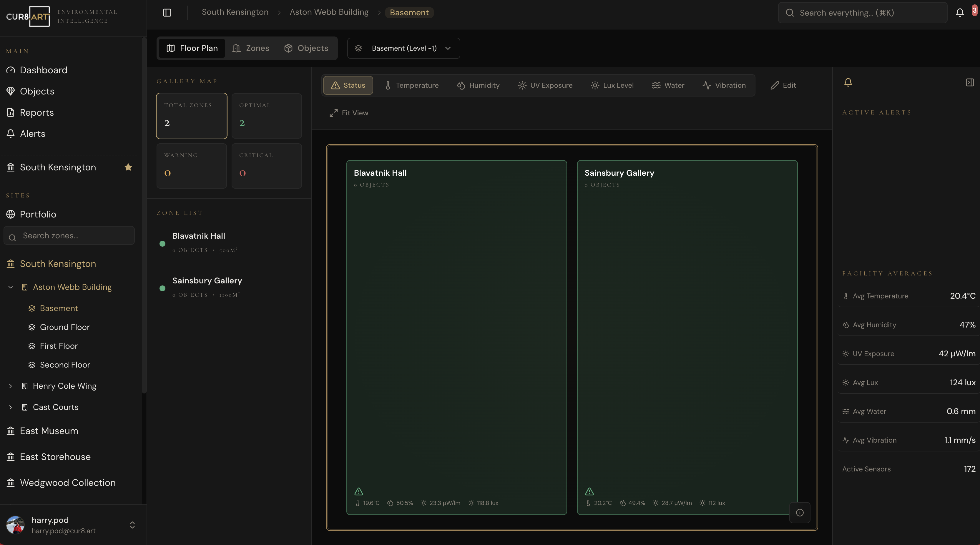Click the alerts bell icon in right panel
Viewport: 980px width, 545px height.
(x=848, y=82)
